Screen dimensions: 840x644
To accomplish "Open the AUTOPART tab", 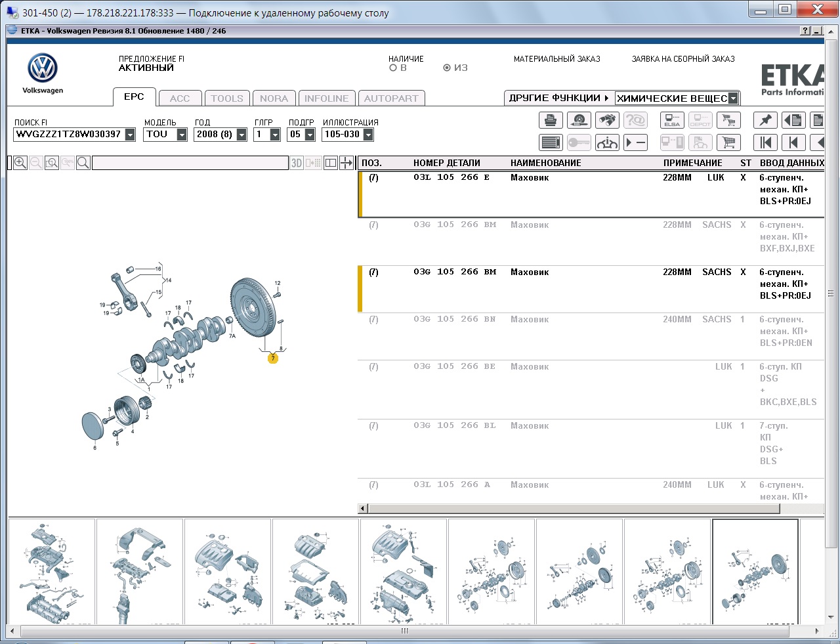I will coord(391,98).
